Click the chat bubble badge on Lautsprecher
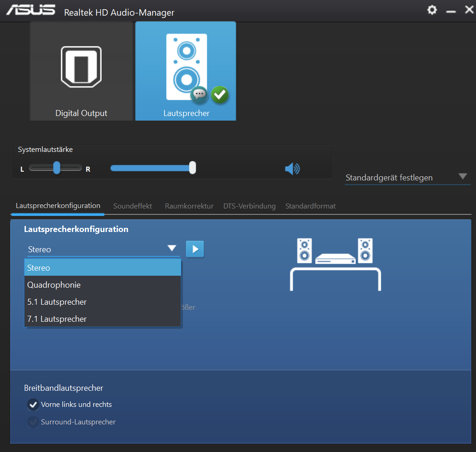 tap(199, 94)
